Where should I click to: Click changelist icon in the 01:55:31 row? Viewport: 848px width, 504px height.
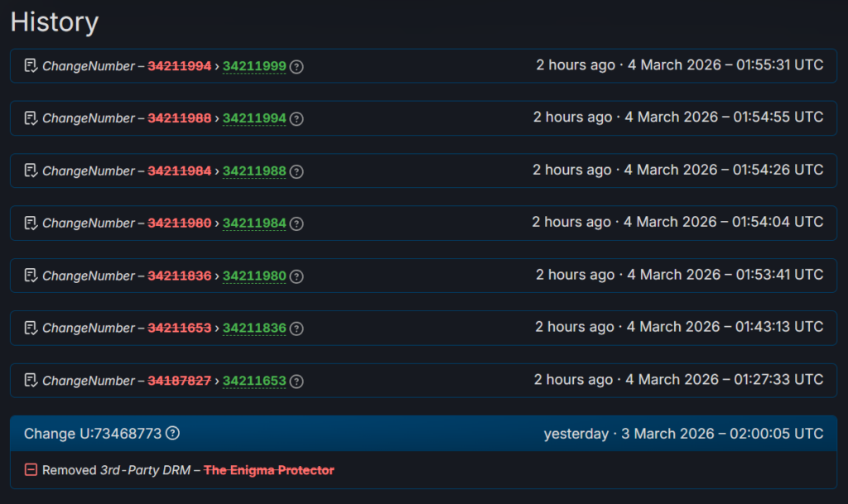click(x=31, y=66)
